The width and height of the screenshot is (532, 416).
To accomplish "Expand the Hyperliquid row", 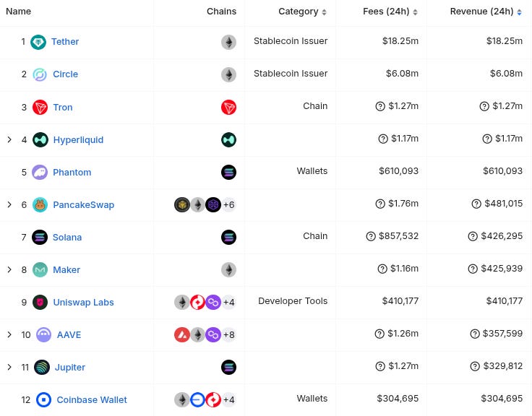I will click(9, 139).
